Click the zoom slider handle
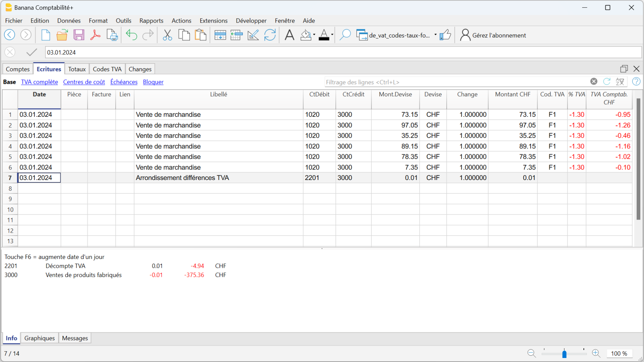The height and width of the screenshot is (362, 644). pos(564,354)
